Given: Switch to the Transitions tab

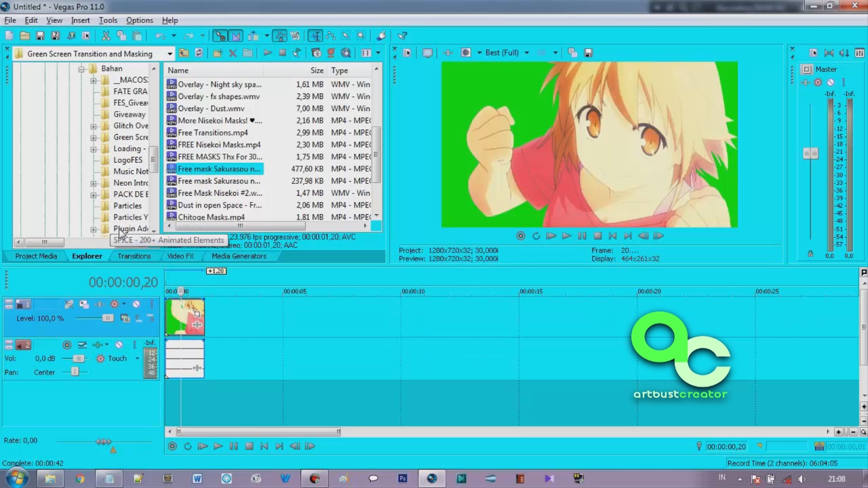Looking at the screenshot, I should (134, 256).
